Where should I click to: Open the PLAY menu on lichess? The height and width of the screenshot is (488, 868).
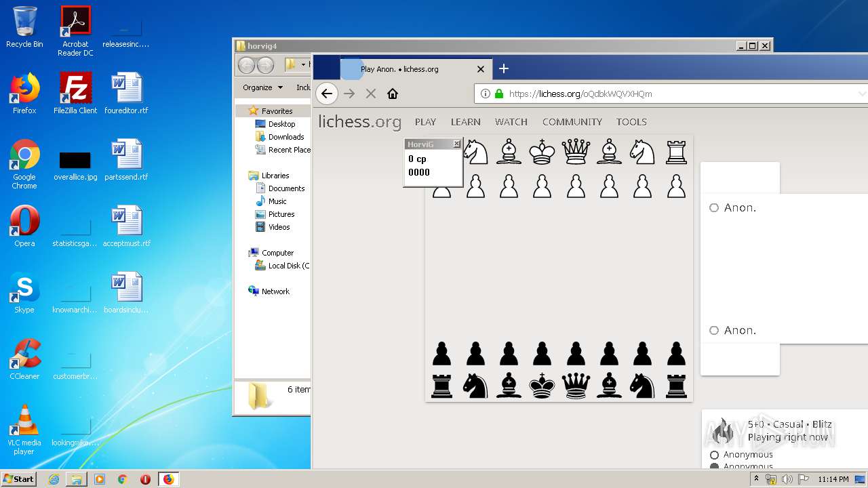[425, 122]
